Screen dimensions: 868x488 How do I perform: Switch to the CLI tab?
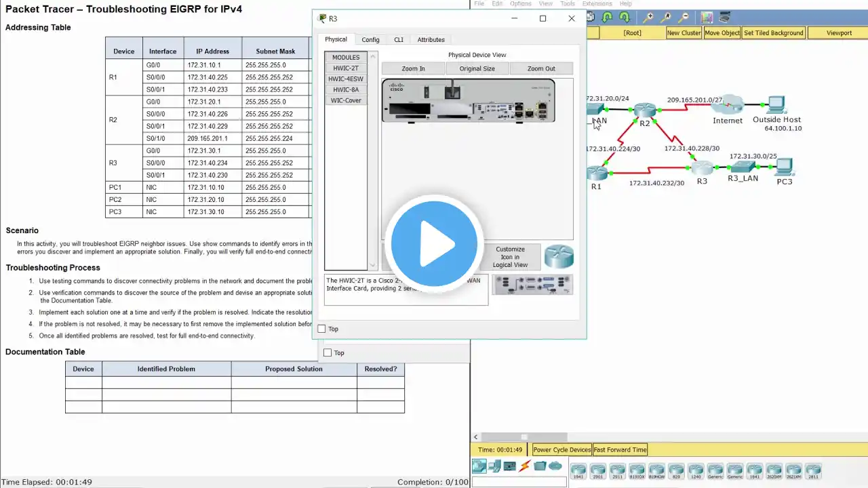coord(399,39)
